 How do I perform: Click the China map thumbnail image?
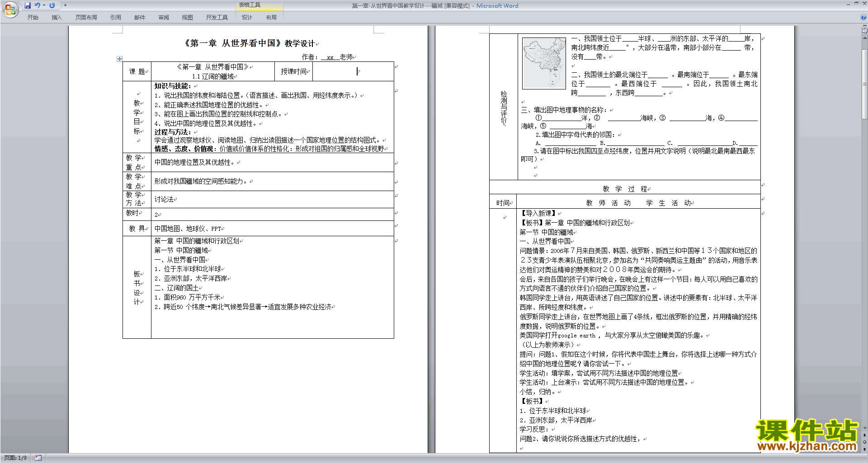point(544,63)
